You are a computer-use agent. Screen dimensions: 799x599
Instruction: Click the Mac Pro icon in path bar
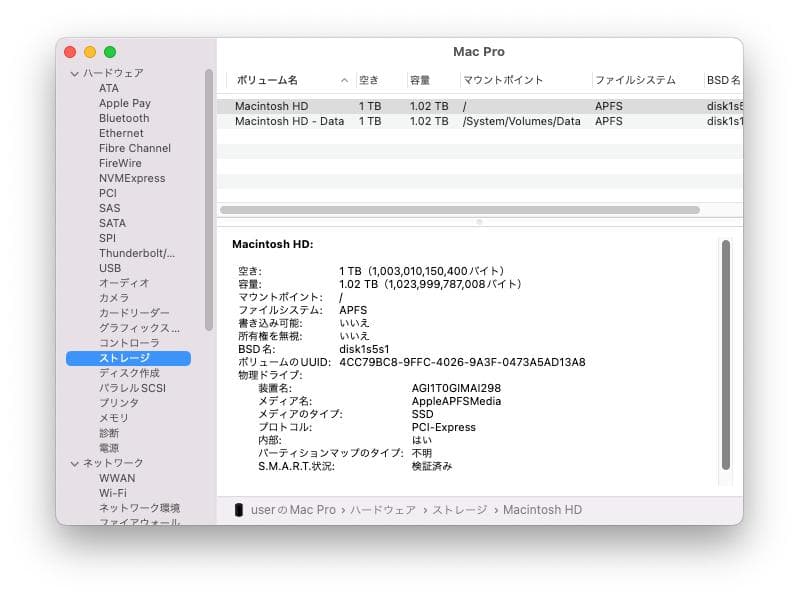pos(238,510)
